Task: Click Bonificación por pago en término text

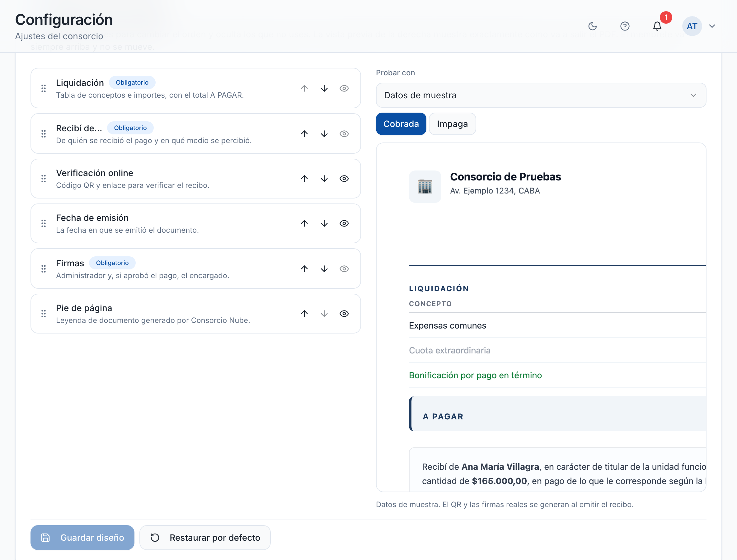Action: (475, 375)
